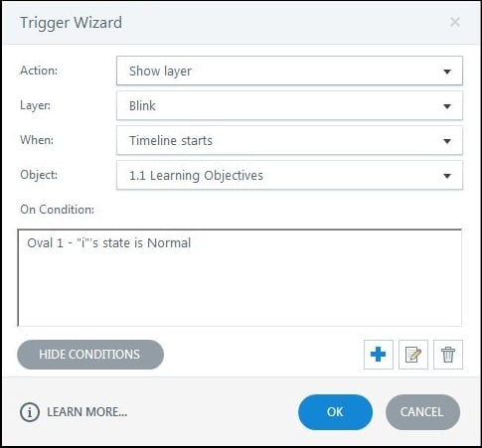
Task: Expand the Action dropdown arrow
Action: point(447,72)
